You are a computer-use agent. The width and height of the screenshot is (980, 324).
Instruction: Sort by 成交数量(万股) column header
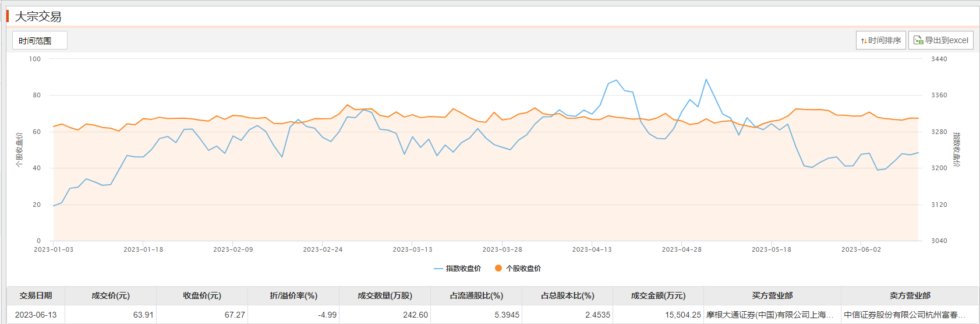[385, 295]
